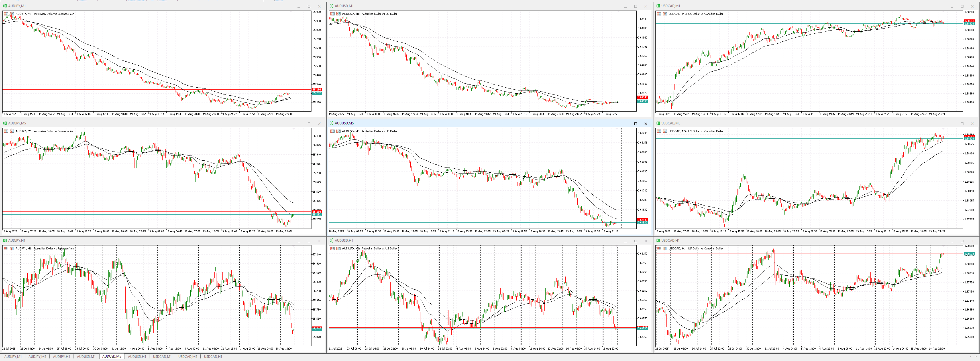The image size is (980, 361).
Task: Switch to the AUDJPY,H1 chart tab
Action: coord(61,357)
